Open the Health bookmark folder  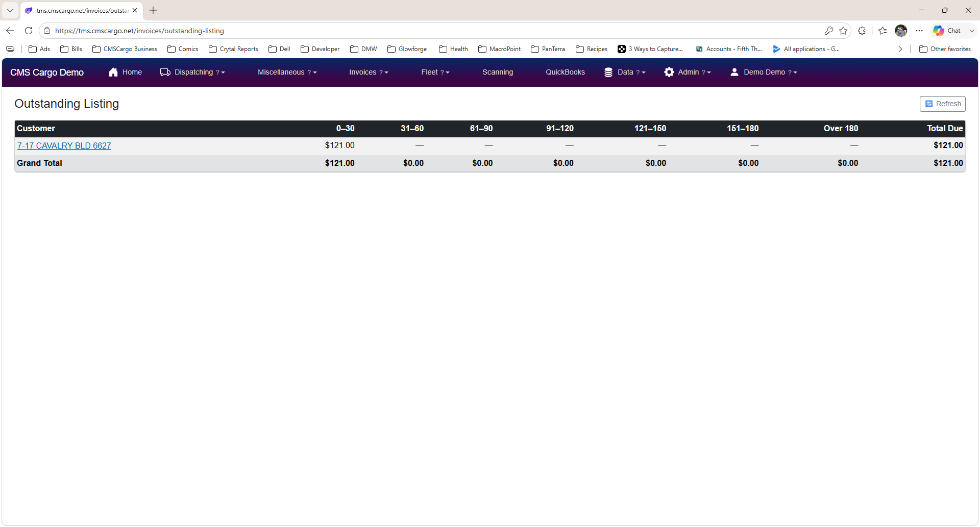454,49
